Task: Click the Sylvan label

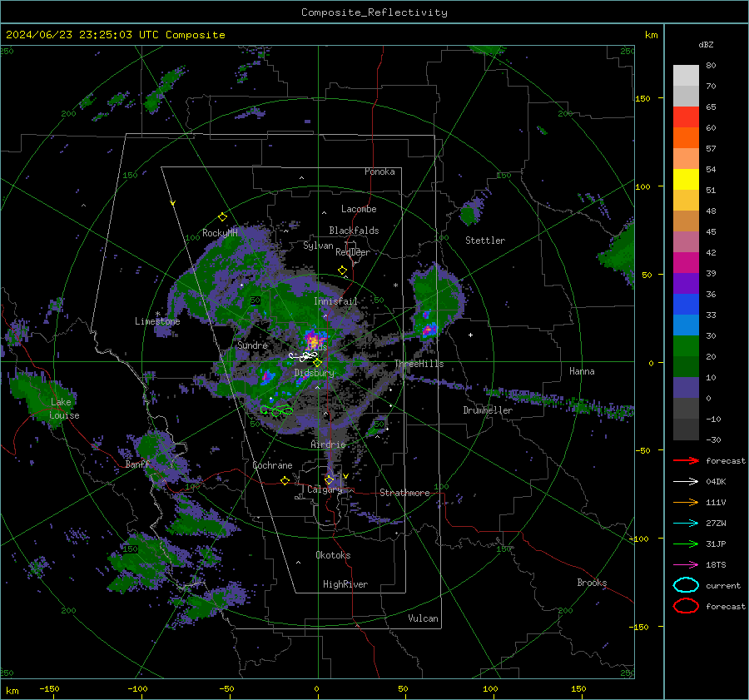Action: tap(318, 246)
